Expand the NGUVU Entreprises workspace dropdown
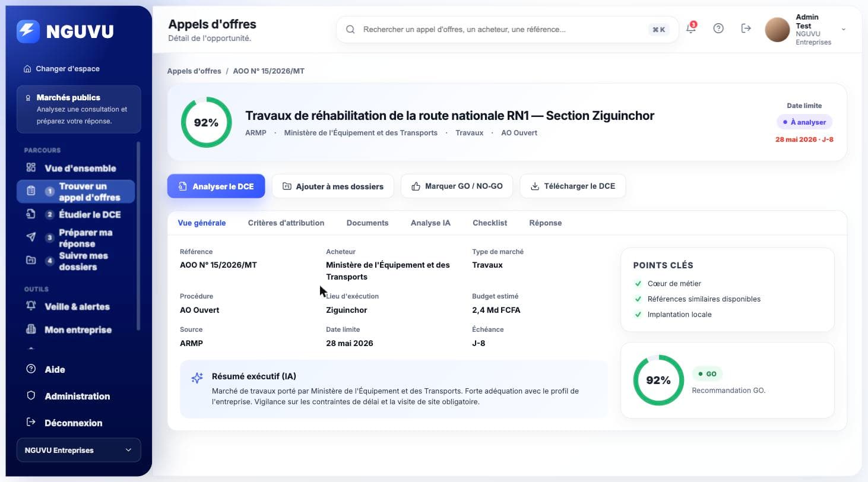Image resolution: width=868 pixels, height=482 pixels. pos(79,450)
